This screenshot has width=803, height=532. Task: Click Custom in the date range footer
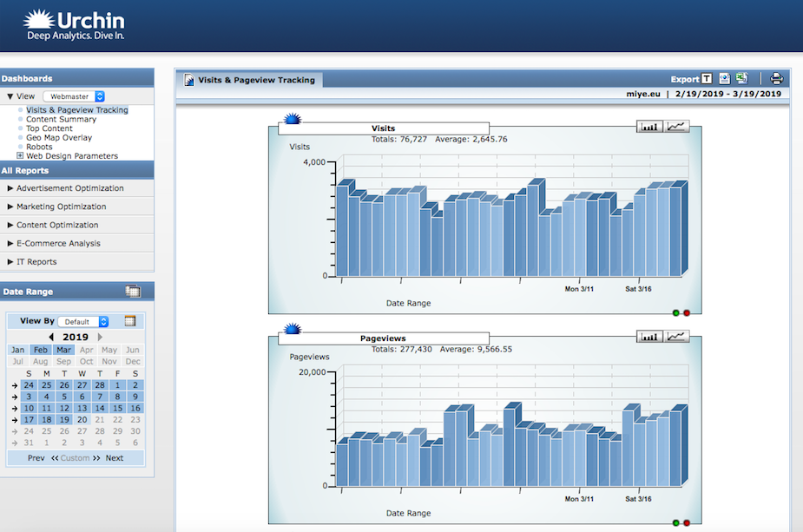point(75,458)
